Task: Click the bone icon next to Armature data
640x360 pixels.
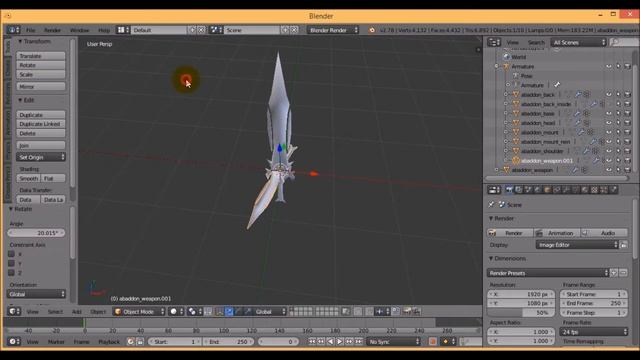Action: [x=557, y=85]
